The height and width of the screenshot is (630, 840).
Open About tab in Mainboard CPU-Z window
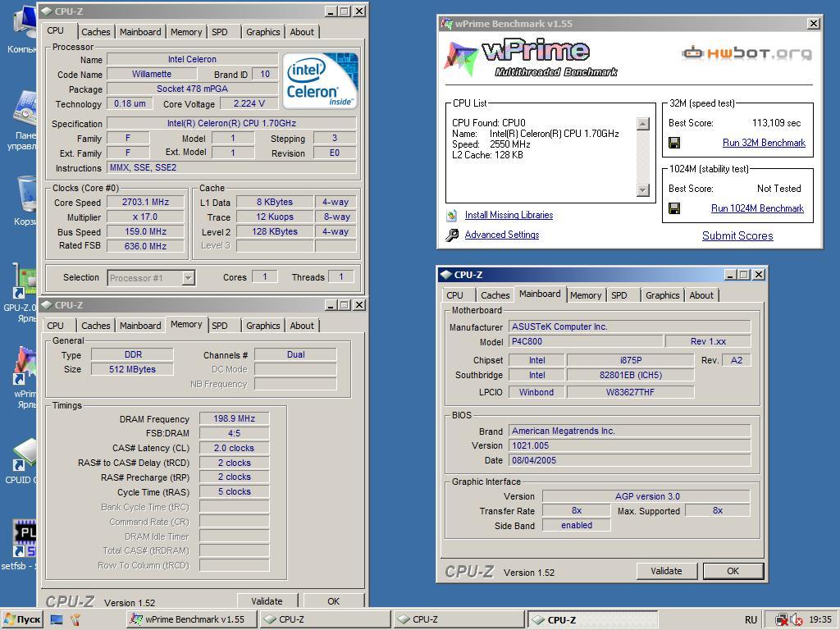(x=701, y=295)
